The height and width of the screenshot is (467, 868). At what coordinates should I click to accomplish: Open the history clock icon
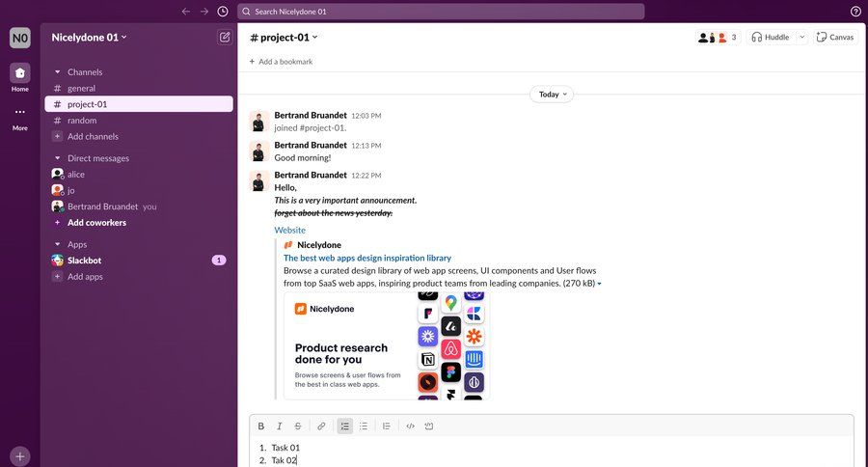(x=223, y=11)
